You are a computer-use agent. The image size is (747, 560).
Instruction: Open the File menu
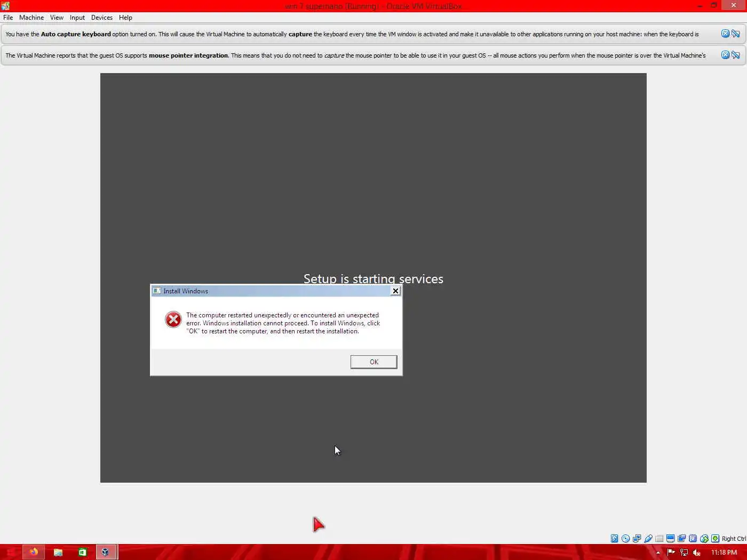pos(8,18)
